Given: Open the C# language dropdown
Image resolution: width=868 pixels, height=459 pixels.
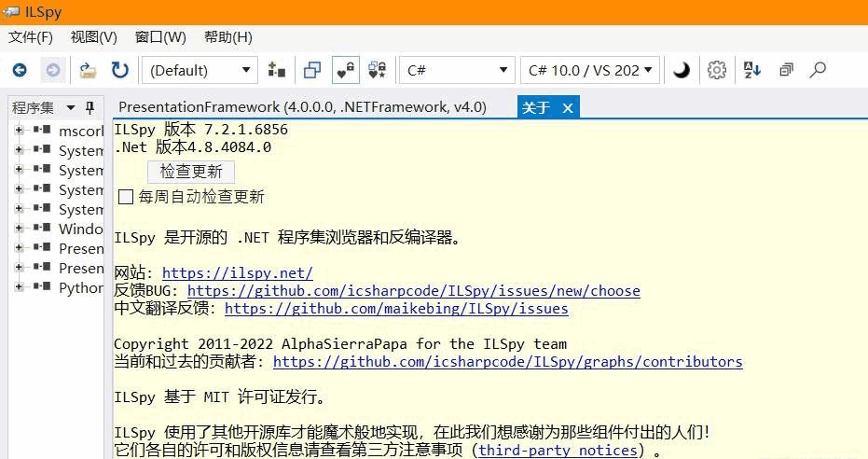Looking at the screenshot, I should pyautogui.click(x=457, y=70).
